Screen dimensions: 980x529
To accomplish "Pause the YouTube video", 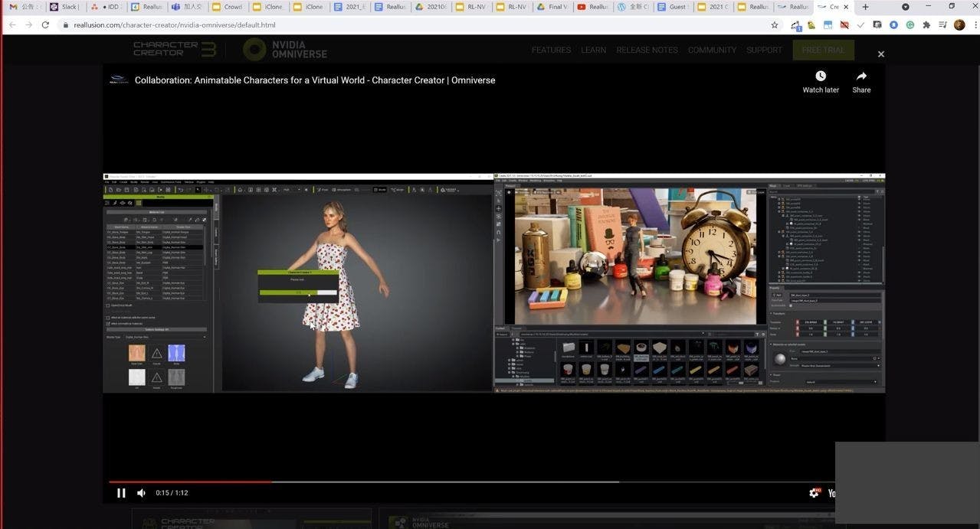I will [x=121, y=493].
